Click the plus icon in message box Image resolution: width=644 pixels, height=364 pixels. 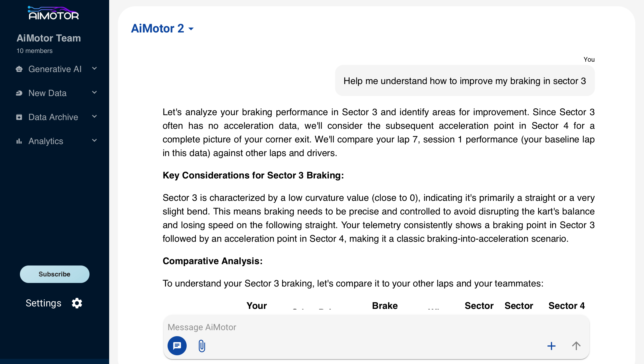click(x=551, y=346)
